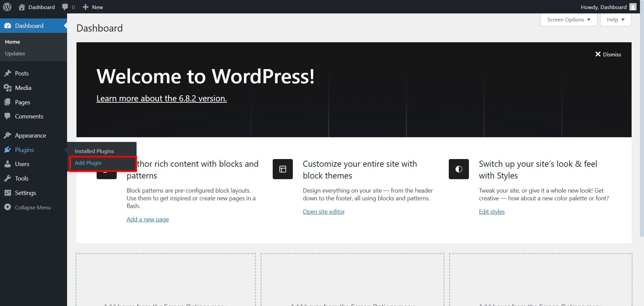Select the Appearance paintbrush icon
Image resolution: width=644 pixels, height=306 pixels.
click(x=8, y=136)
